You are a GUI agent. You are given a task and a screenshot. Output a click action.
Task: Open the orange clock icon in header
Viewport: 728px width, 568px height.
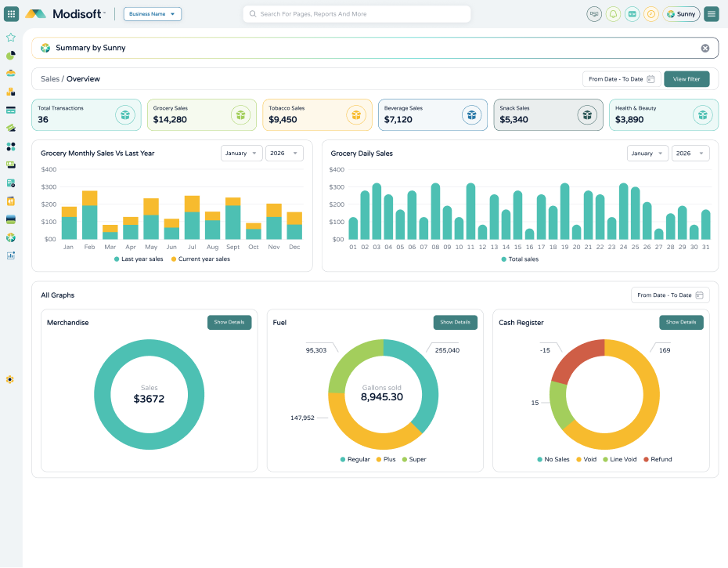[651, 14]
